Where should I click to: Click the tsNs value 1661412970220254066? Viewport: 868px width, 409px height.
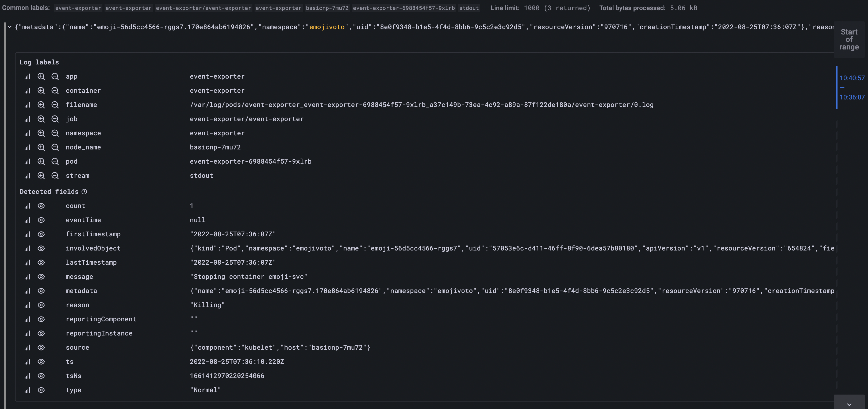point(227,376)
